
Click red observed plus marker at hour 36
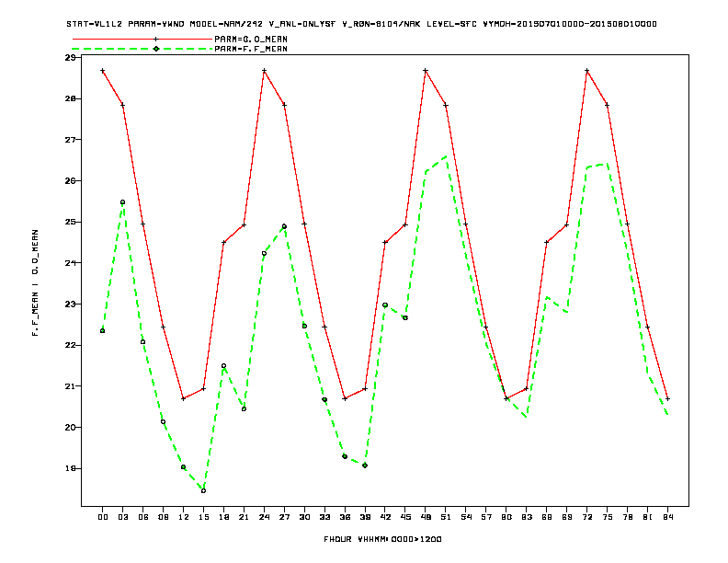point(345,398)
